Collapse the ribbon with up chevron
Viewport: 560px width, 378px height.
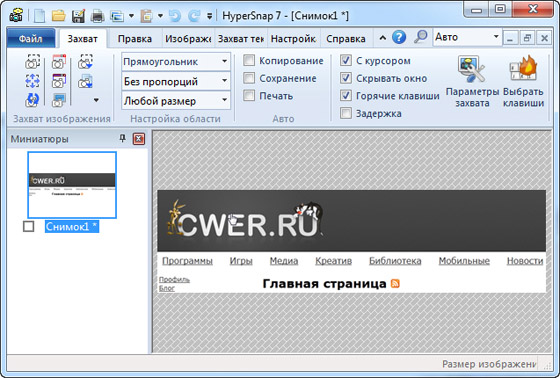click(382, 38)
